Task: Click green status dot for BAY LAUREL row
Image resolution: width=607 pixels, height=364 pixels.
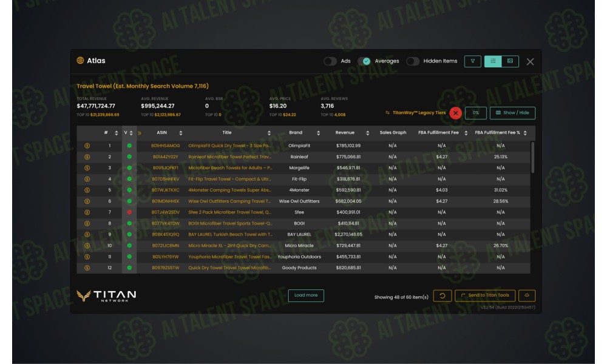Action: pyautogui.click(x=129, y=234)
